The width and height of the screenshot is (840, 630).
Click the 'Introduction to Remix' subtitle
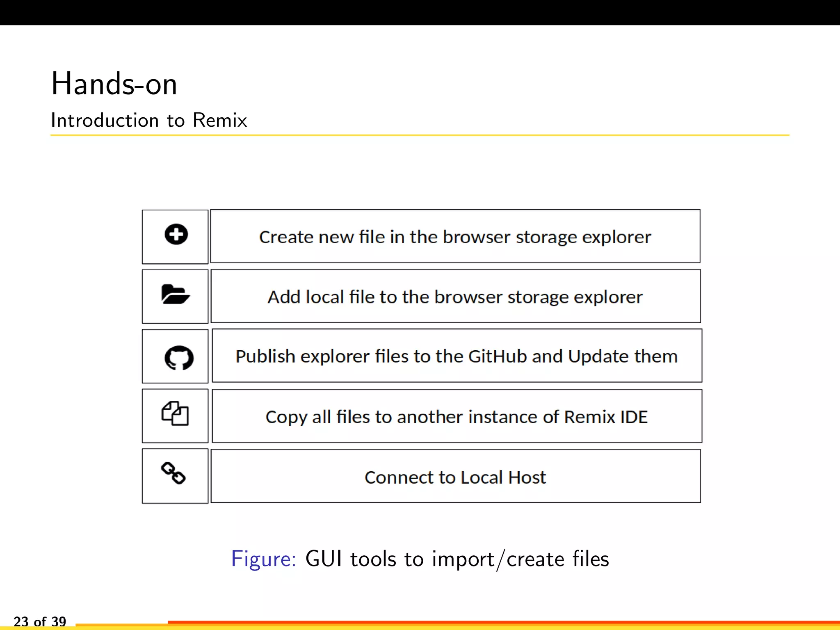149,120
